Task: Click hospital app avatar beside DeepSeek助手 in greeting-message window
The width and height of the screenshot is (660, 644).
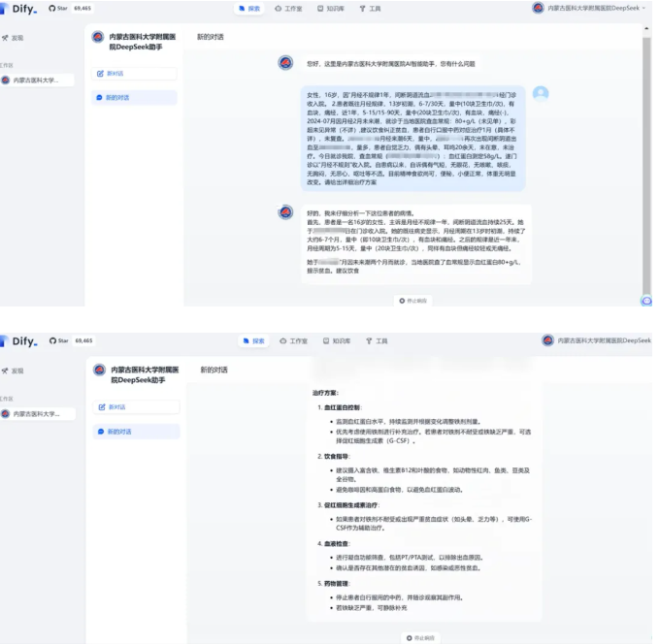Action: (x=98, y=37)
